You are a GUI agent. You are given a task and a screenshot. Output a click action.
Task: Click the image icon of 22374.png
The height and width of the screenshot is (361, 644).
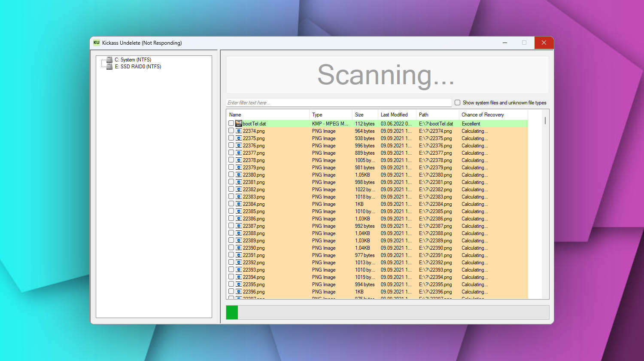[x=239, y=131]
